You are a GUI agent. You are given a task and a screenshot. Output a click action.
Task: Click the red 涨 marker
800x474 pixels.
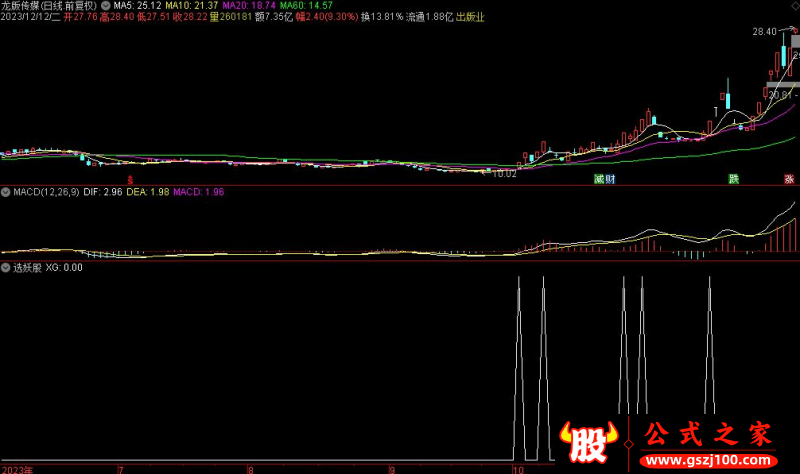(789, 179)
